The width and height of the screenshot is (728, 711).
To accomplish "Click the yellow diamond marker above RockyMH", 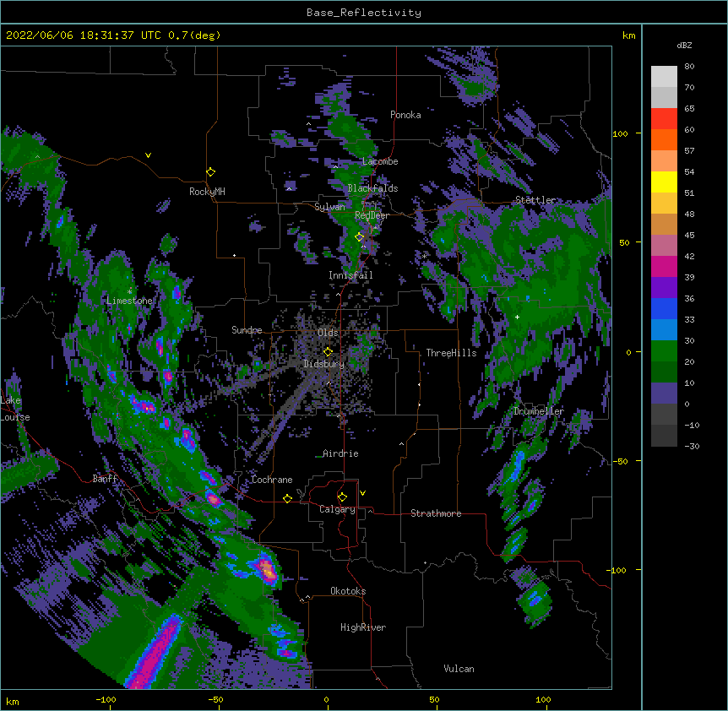I will [x=211, y=172].
